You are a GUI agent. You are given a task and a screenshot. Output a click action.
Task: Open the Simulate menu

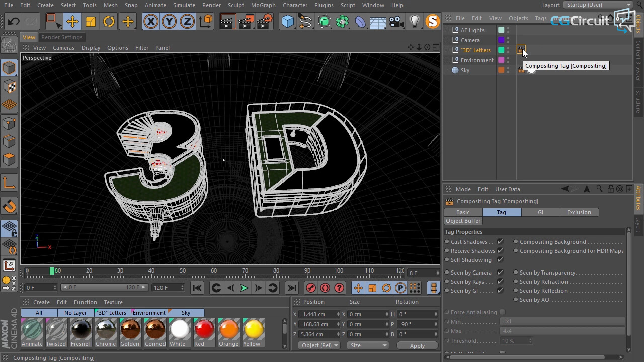pyautogui.click(x=184, y=5)
